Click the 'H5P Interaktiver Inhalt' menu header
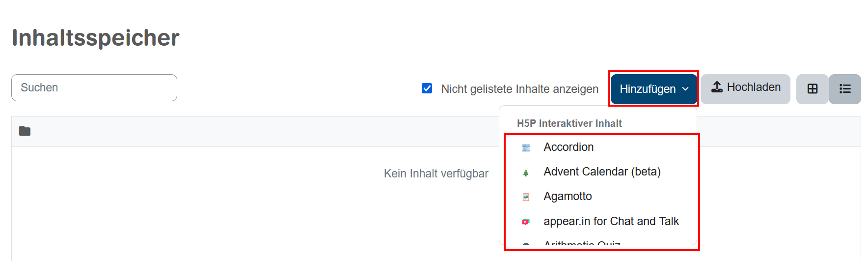Screen dimensions: 868x261 569,123
